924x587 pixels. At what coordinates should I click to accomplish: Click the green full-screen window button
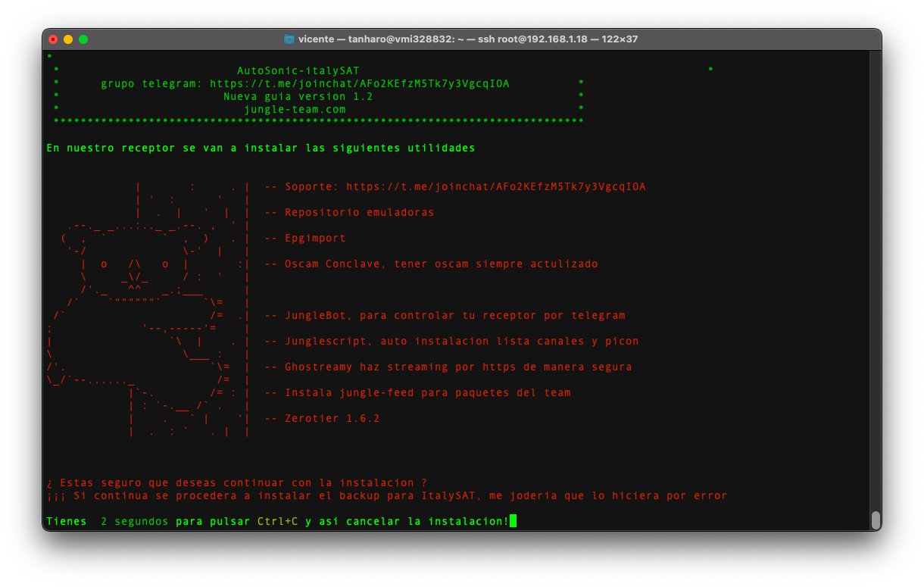(x=83, y=39)
